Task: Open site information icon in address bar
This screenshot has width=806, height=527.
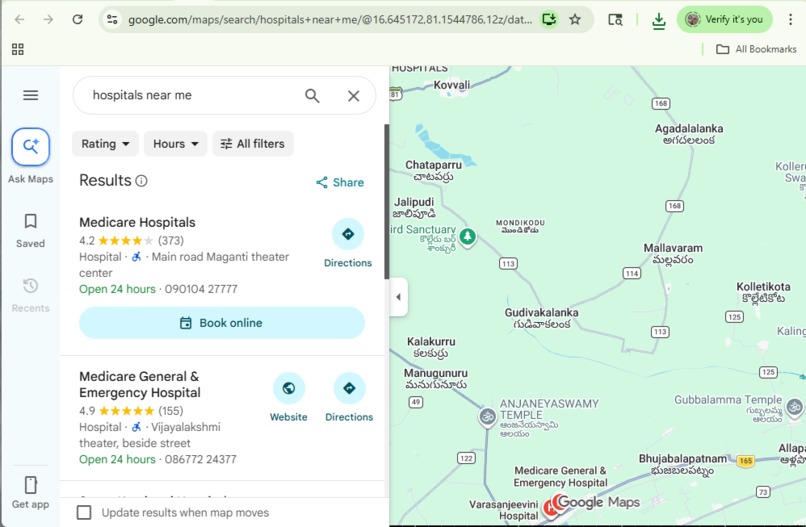Action: click(112, 20)
